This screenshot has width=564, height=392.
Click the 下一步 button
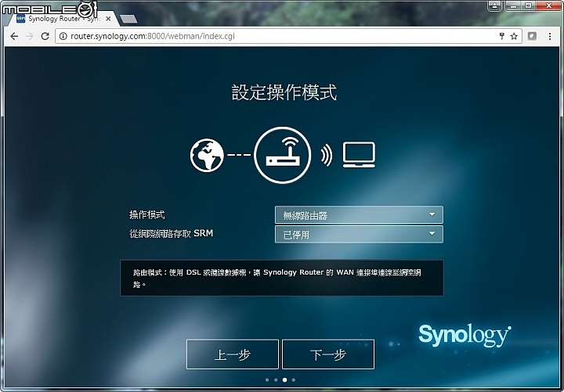pyautogui.click(x=328, y=354)
